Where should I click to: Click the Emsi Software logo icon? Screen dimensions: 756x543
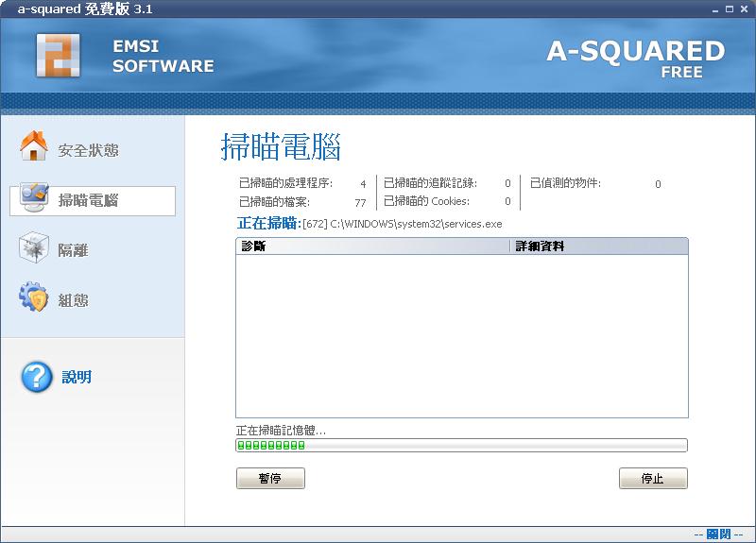(58, 55)
